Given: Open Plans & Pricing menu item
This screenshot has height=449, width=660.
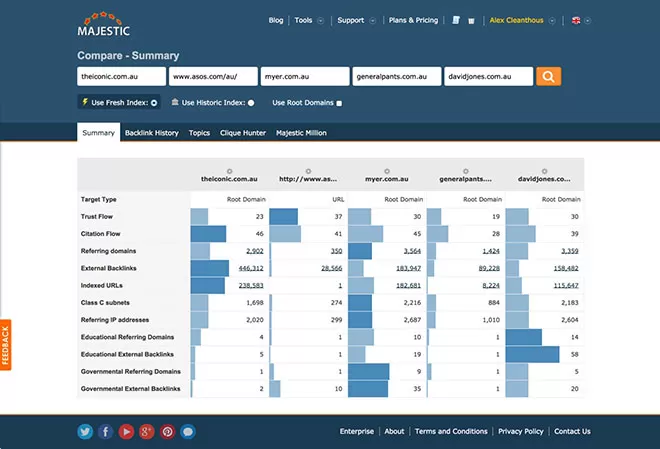Looking at the screenshot, I should 413,20.
